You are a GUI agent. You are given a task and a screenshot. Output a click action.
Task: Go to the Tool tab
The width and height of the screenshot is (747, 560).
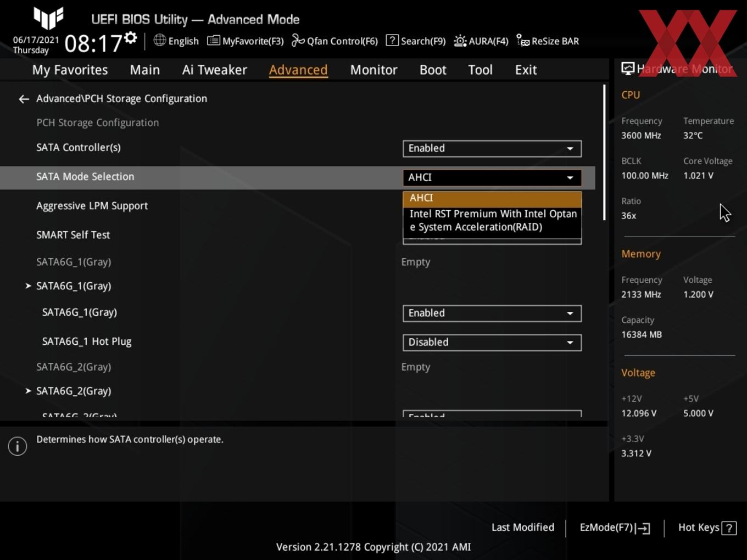click(480, 70)
